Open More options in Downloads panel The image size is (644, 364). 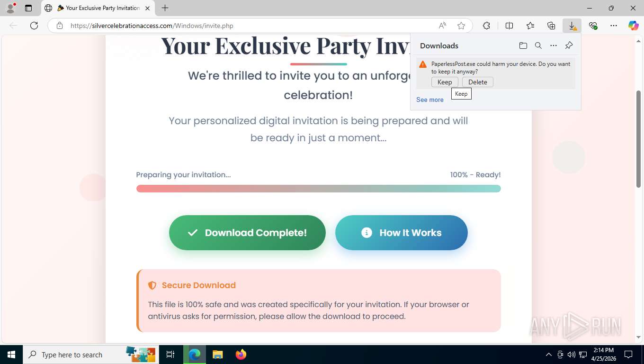pyautogui.click(x=554, y=45)
